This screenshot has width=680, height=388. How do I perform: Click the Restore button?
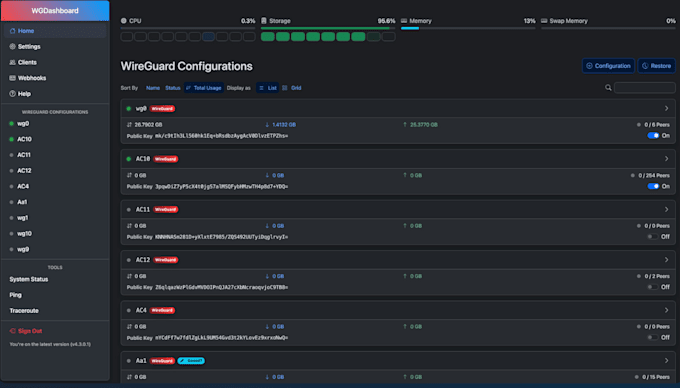656,66
